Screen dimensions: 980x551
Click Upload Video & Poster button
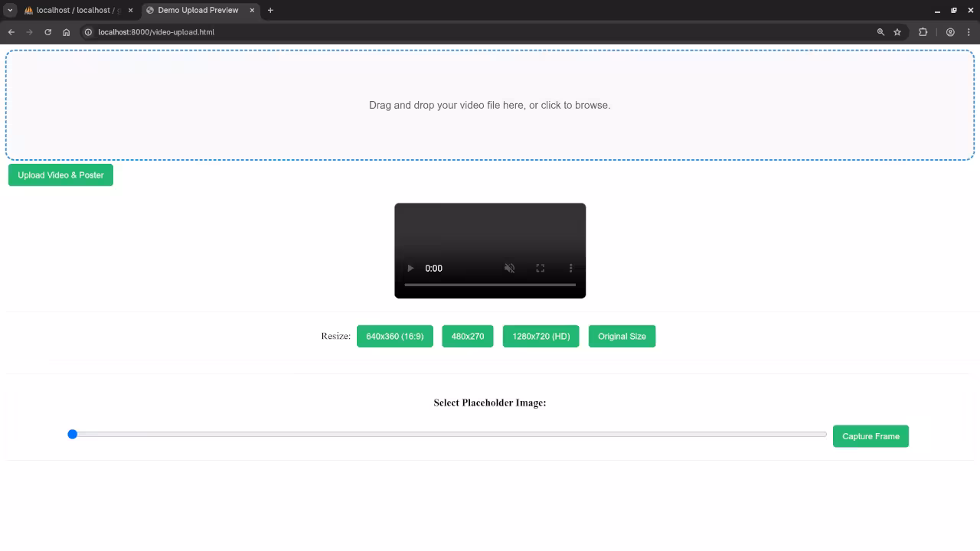pos(60,175)
